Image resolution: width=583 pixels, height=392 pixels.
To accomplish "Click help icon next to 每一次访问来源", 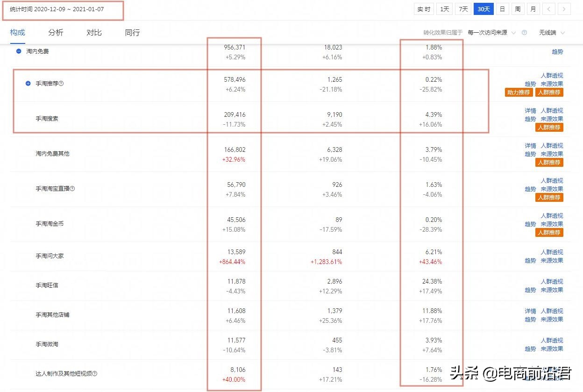I will (524, 33).
